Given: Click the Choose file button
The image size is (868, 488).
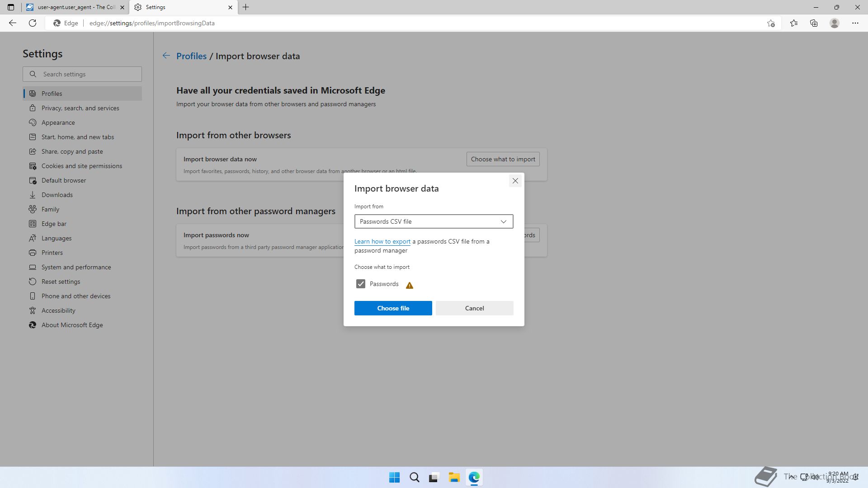Looking at the screenshot, I should click(393, 308).
